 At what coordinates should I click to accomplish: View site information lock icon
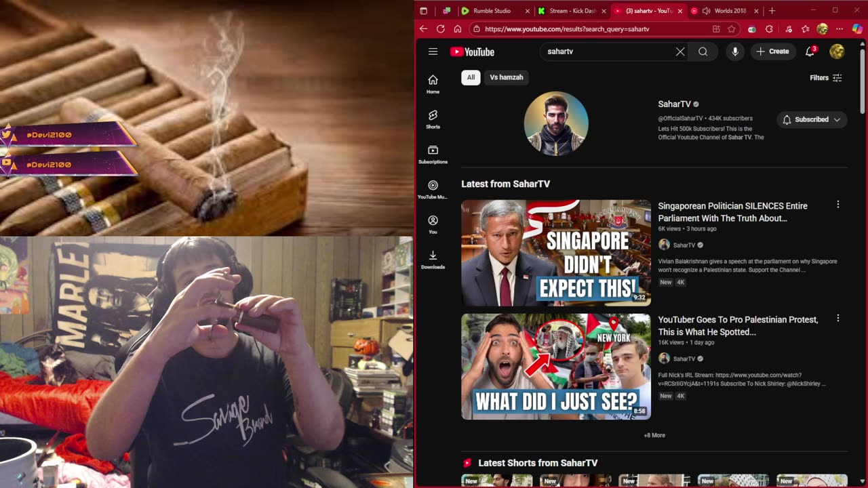click(x=477, y=29)
